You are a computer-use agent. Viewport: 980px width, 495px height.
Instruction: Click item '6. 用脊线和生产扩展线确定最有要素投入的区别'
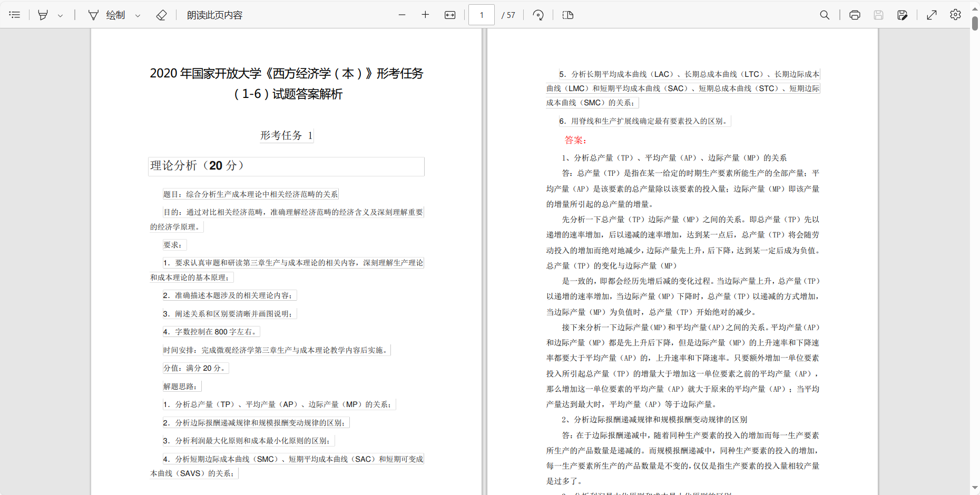[x=645, y=121]
